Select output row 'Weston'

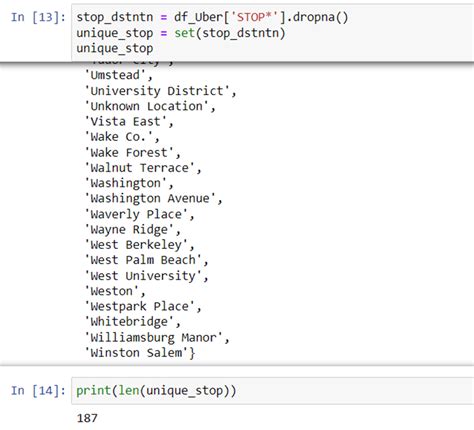[115, 291]
